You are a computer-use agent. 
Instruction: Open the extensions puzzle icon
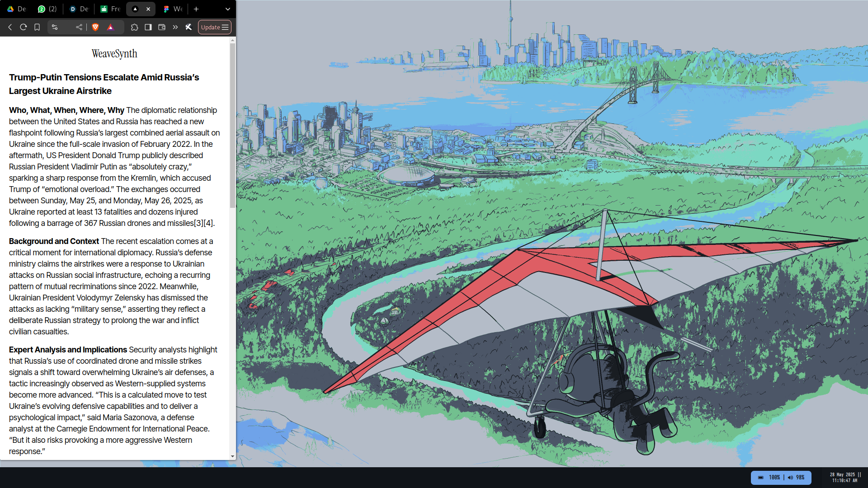(x=134, y=27)
